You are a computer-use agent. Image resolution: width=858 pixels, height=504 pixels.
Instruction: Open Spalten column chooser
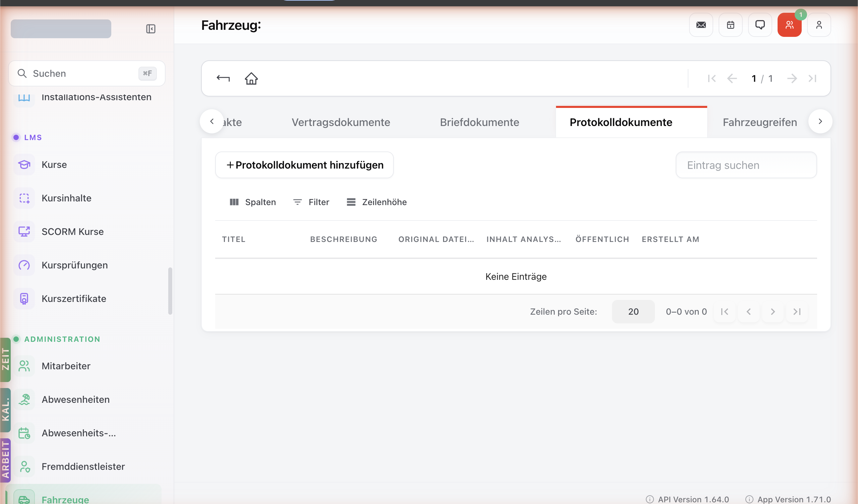[253, 202]
